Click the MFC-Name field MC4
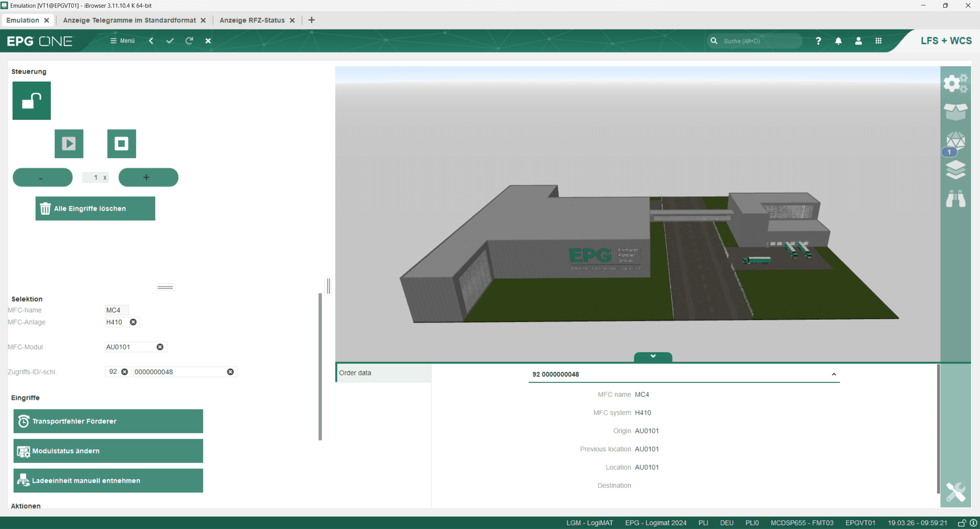980x529 pixels. click(117, 310)
